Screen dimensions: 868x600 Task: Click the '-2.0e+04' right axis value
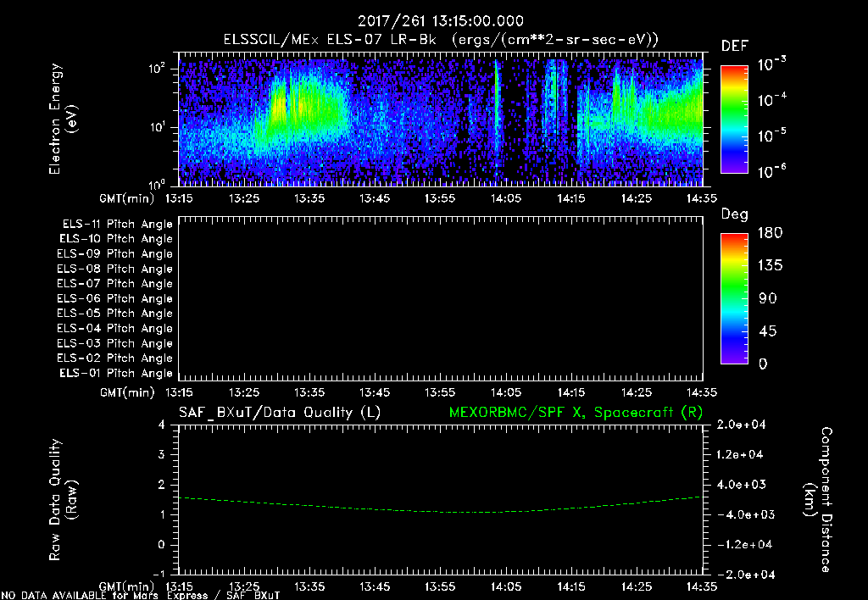point(746,575)
